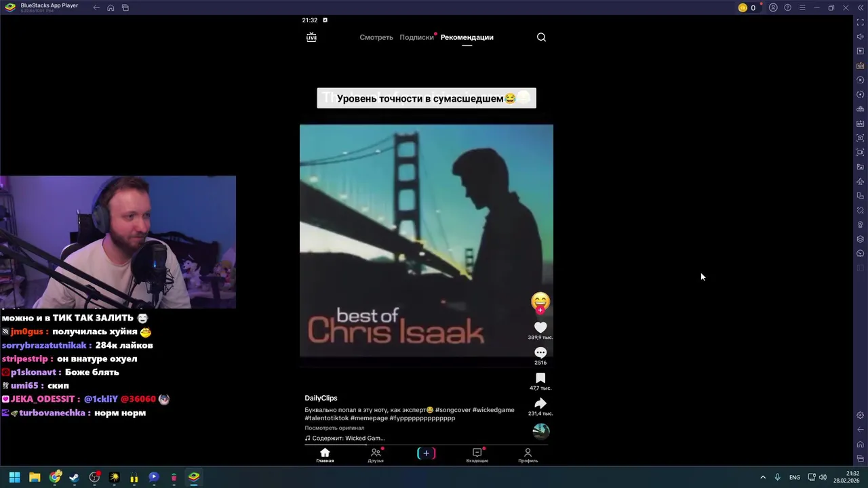The image size is (868, 488).
Task: Open the spinning sound disc
Action: coord(540,431)
